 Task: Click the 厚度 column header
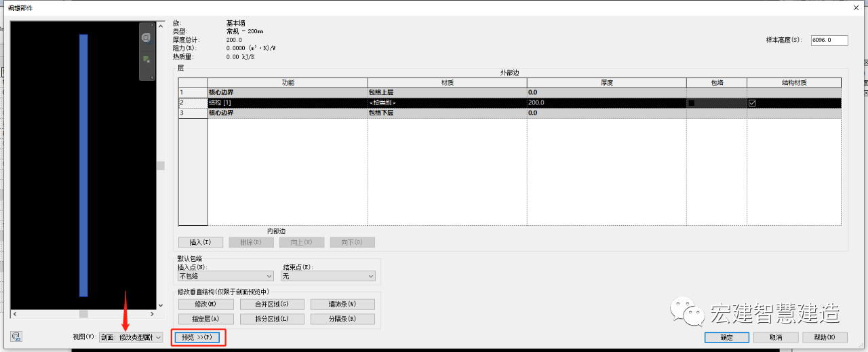606,83
